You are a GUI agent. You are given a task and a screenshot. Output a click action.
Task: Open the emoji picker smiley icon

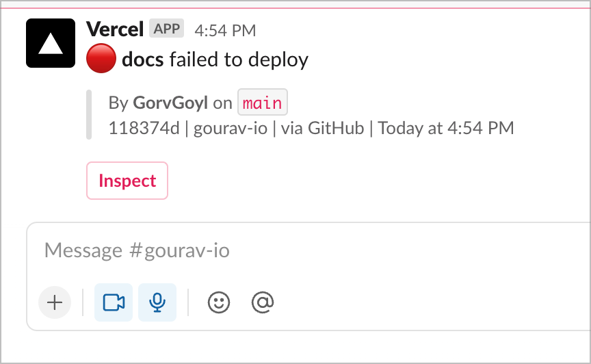tap(219, 302)
